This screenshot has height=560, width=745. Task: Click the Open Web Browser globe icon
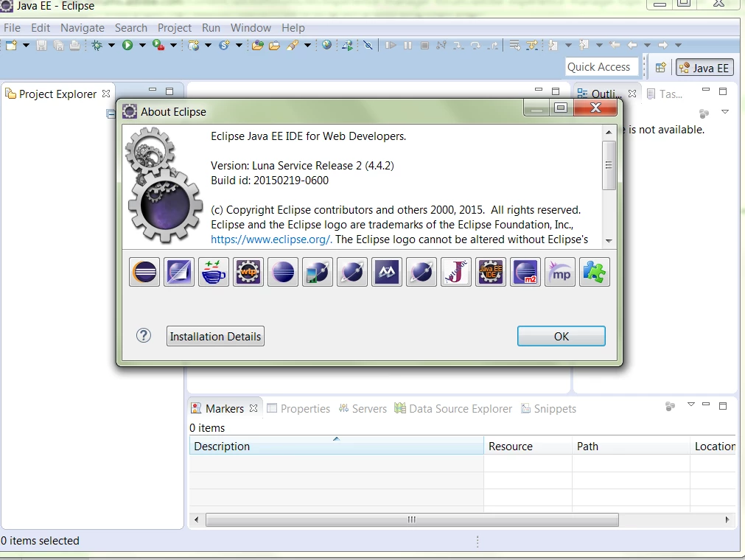[327, 45]
